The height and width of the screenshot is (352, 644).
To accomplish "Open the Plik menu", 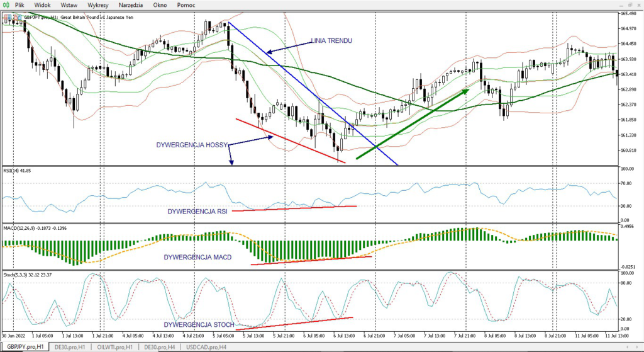I will tap(28, 4).
